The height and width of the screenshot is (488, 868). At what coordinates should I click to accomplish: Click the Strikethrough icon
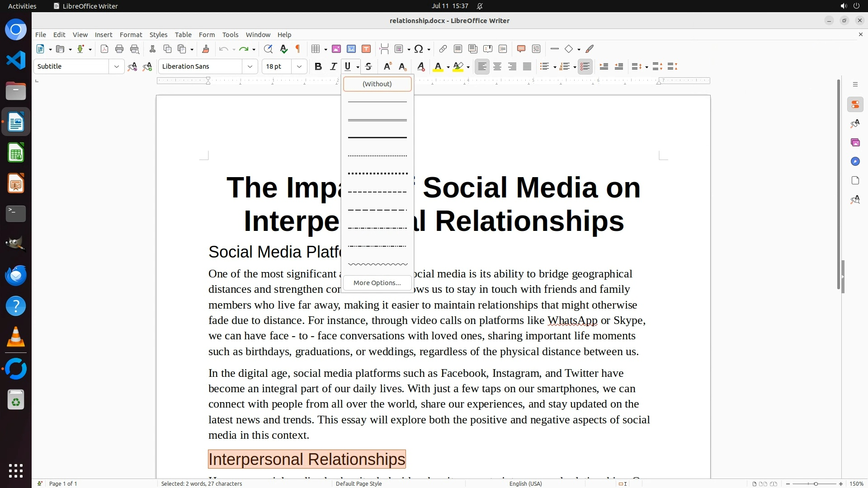click(x=368, y=66)
